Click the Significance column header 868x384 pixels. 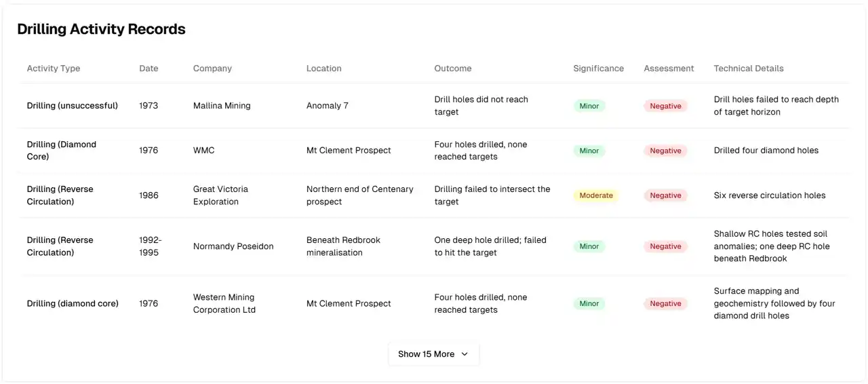[x=599, y=69]
